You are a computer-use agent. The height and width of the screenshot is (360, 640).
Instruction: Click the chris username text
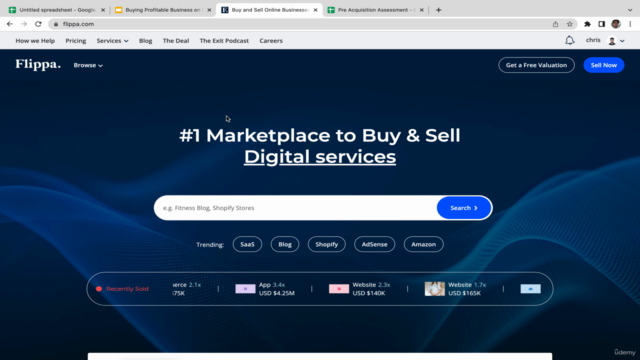coord(593,40)
